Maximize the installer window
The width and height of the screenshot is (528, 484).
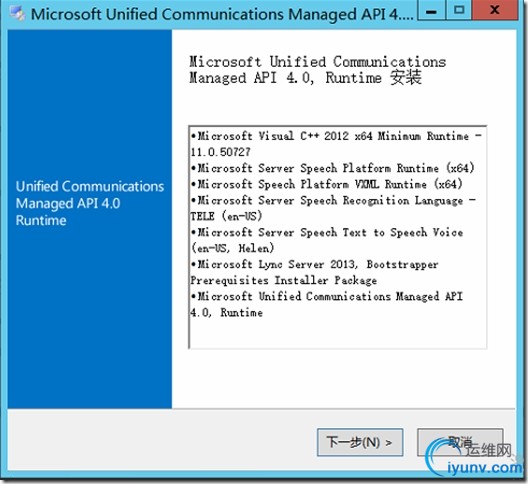pyautogui.click(x=459, y=10)
